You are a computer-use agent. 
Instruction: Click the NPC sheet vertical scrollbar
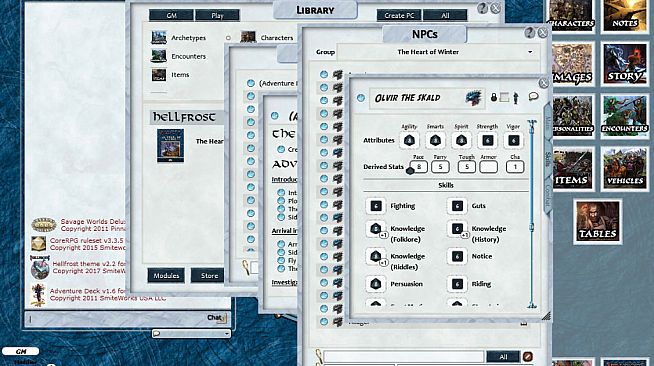click(532, 214)
